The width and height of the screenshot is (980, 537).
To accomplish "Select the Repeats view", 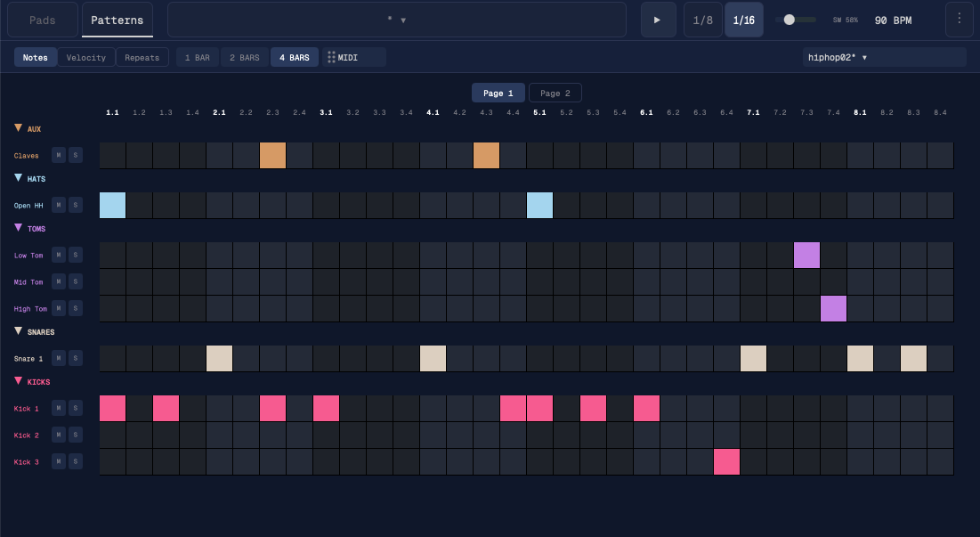I will (x=142, y=58).
